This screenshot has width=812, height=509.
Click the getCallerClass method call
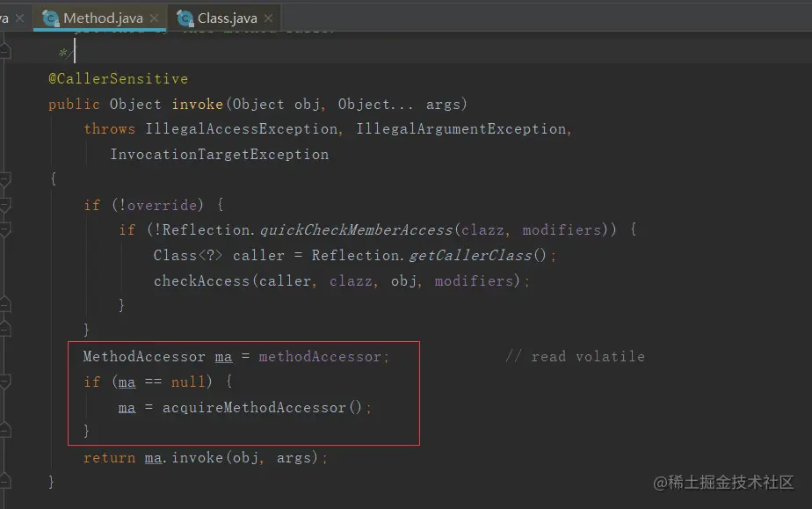(x=470, y=255)
